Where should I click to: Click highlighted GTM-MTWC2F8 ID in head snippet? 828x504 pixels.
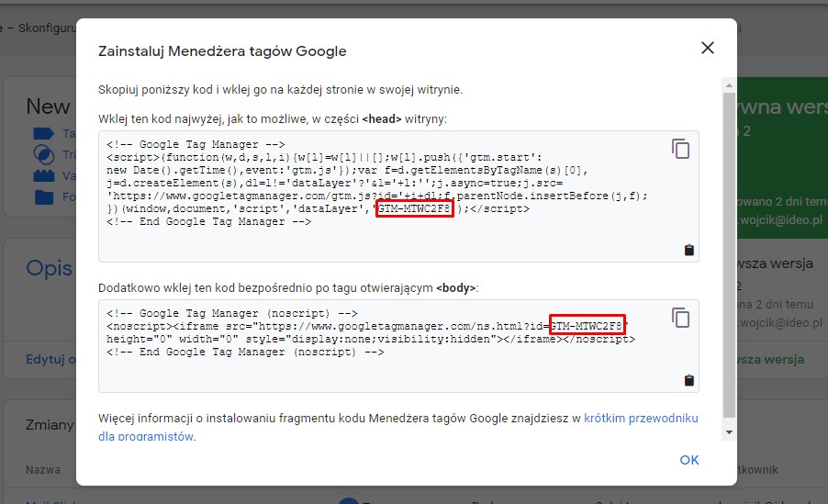click(x=415, y=209)
